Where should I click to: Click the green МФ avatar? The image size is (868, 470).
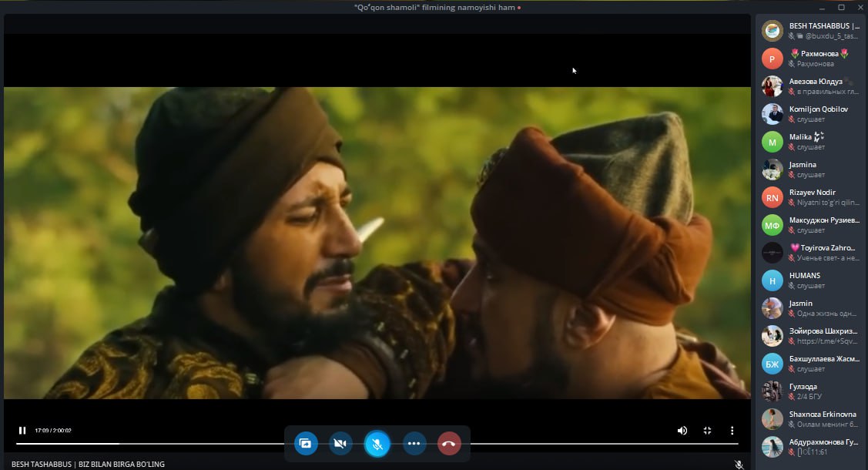point(772,225)
